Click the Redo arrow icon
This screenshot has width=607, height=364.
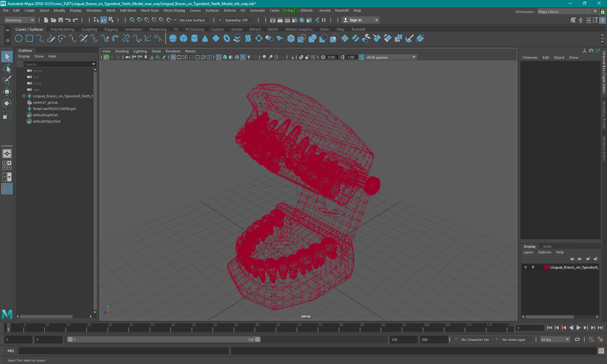point(75,20)
